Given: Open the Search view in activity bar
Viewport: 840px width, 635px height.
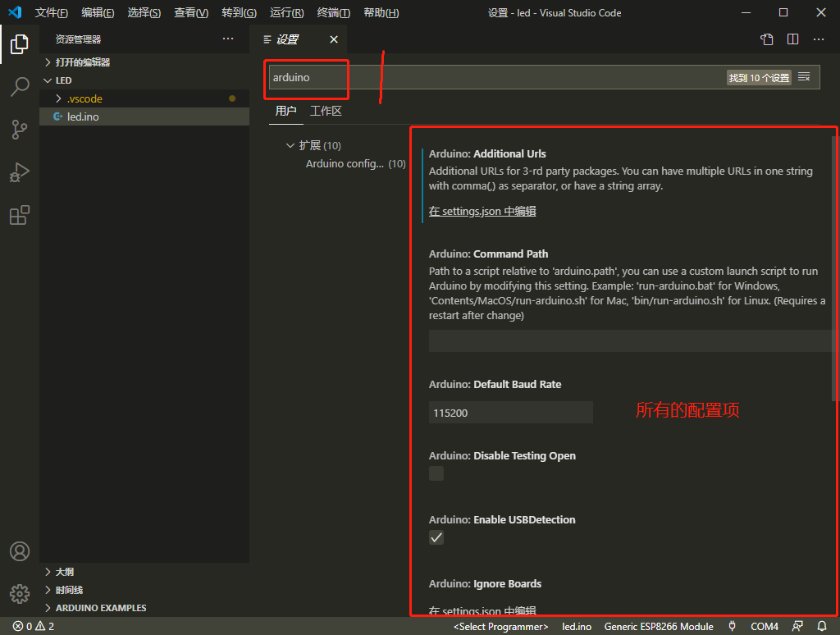Looking at the screenshot, I should [x=20, y=86].
